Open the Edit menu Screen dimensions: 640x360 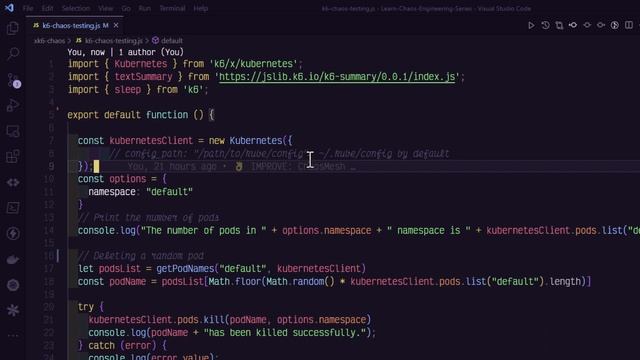(x=47, y=8)
